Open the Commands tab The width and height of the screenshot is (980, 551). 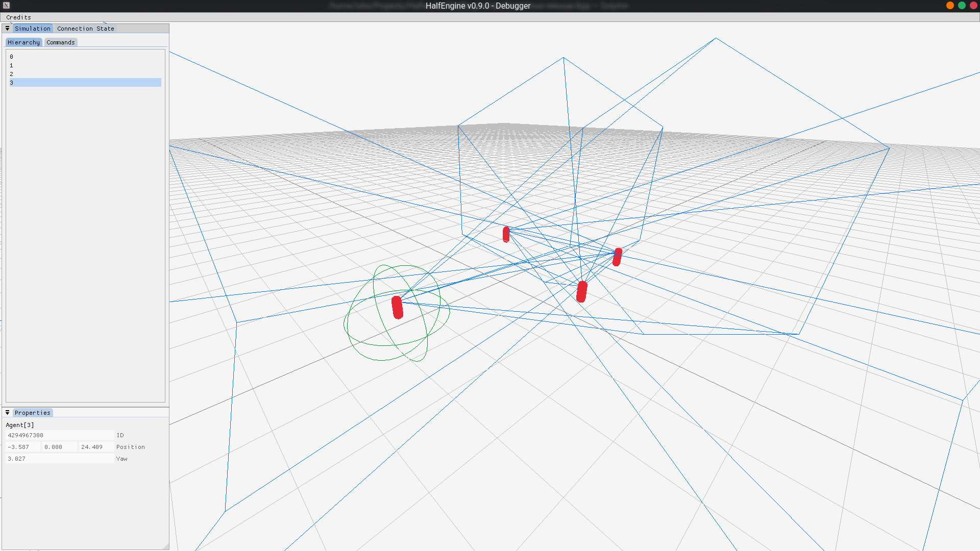coord(60,42)
